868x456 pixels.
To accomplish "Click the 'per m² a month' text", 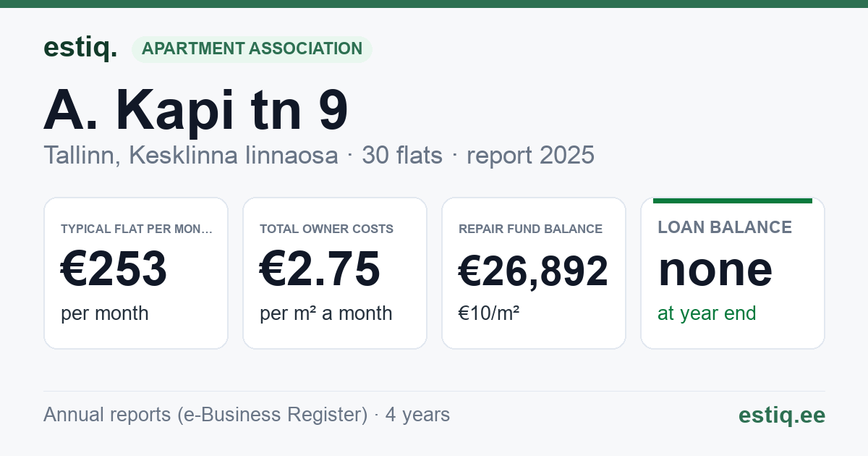I will (326, 313).
